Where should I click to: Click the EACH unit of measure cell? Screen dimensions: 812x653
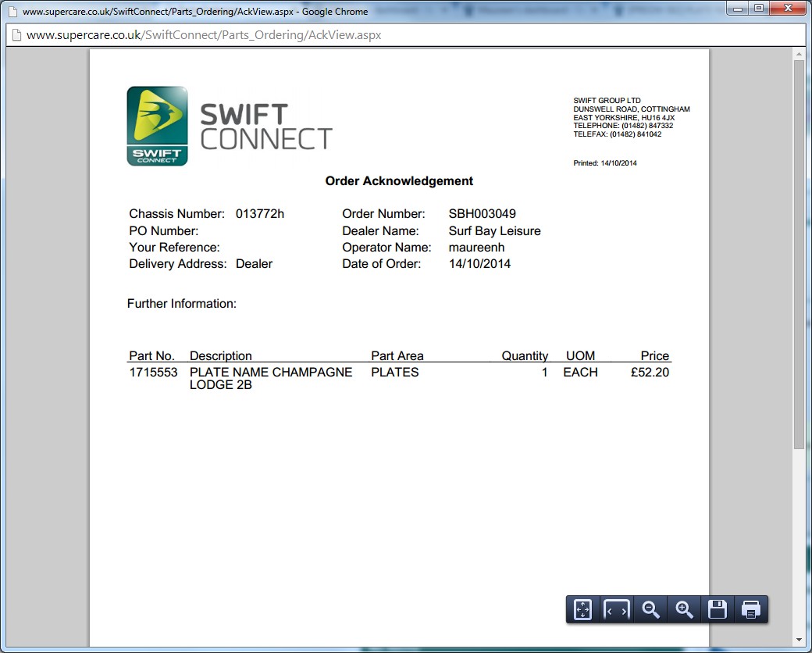point(581,372)
